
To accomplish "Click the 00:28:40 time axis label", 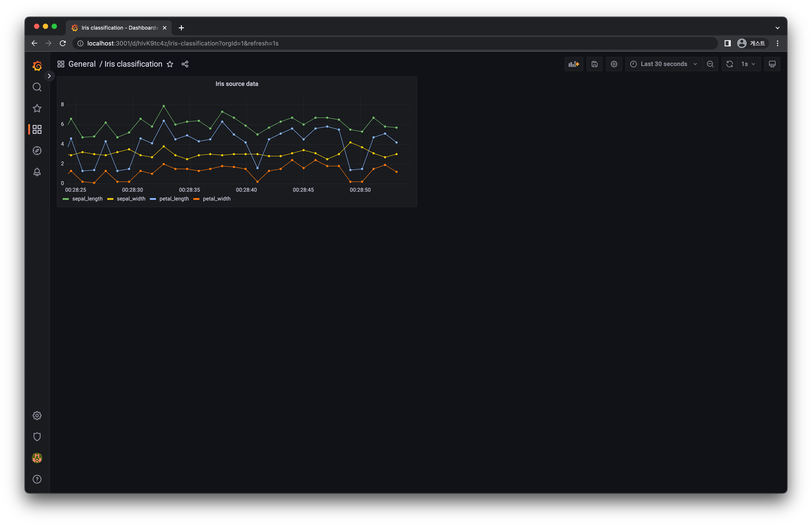I will 246,190.
